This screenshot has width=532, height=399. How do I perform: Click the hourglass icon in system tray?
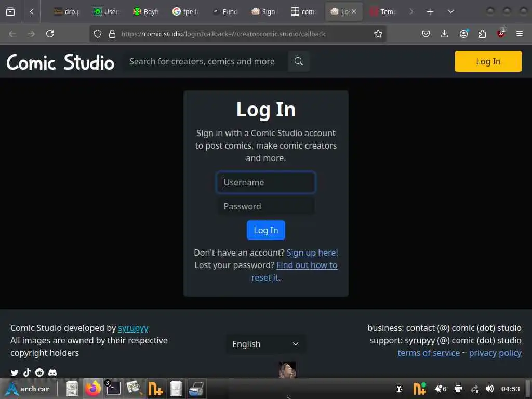click(399, 389)
